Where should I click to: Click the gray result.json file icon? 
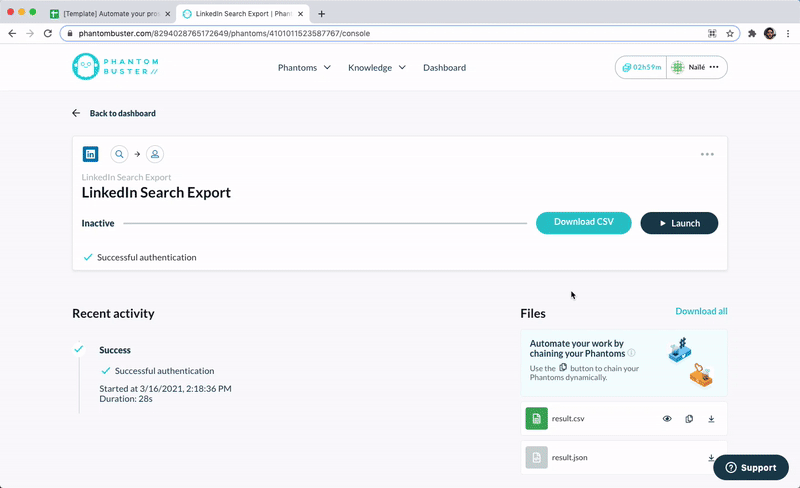(x=537, y=457)
